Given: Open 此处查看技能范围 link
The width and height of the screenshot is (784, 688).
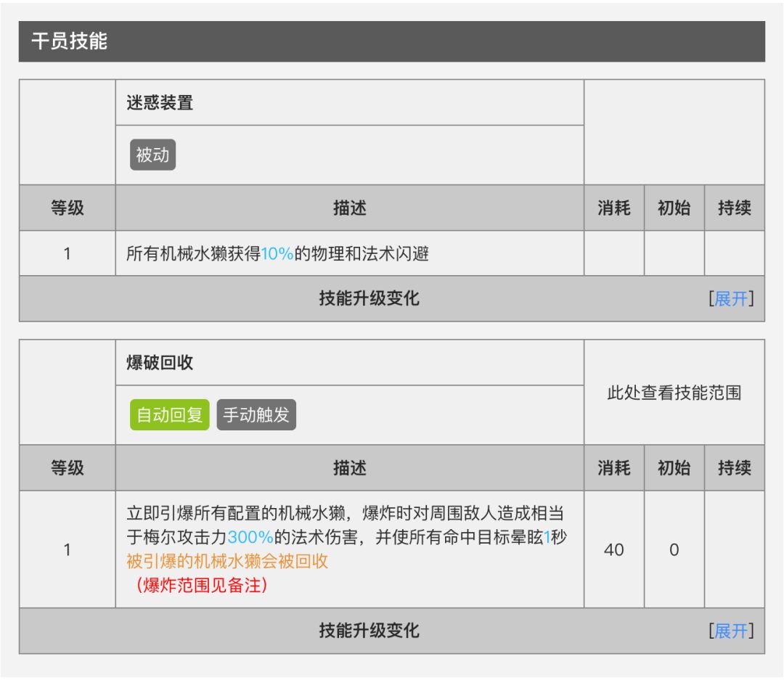Looking at the screenshot, I should (x=674, y=393).
